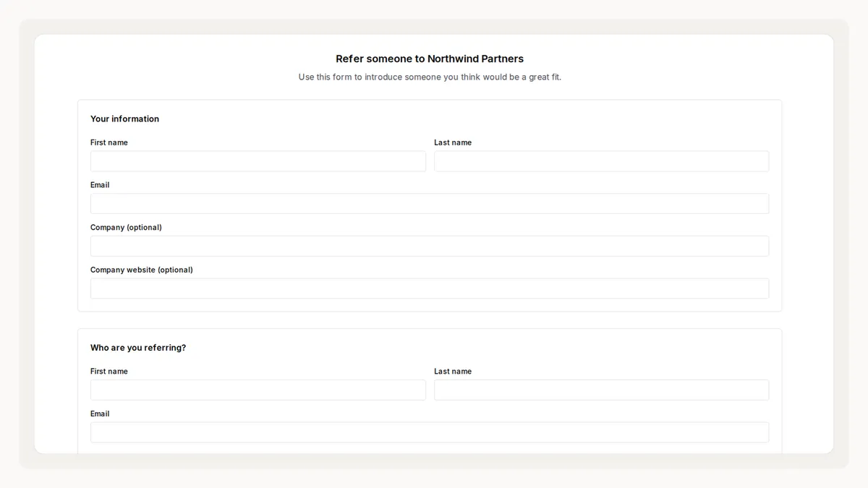Focus Last name field under Who are you referring
868x488 pixels.
tap(601, 390)
